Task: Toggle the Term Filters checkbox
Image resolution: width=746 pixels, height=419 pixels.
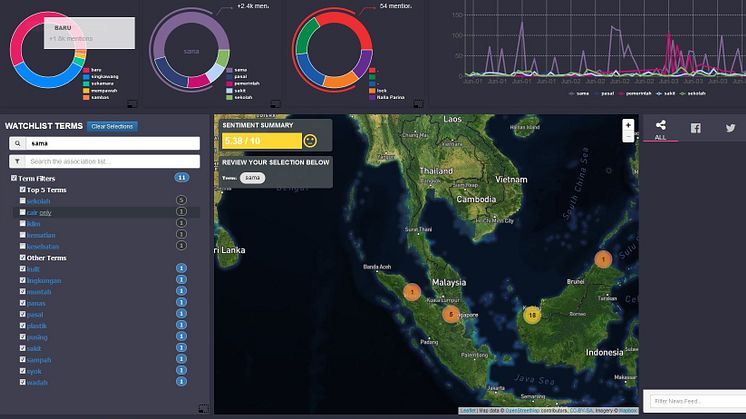Action: 14,178
